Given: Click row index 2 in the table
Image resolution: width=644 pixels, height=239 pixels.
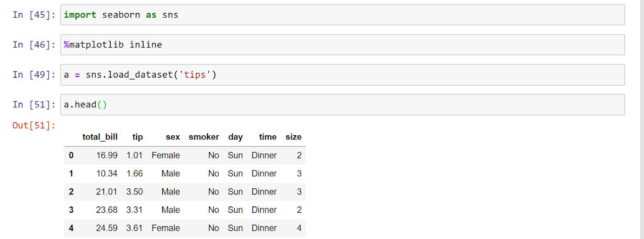Looking at the screenshot, I should pos(71,192).
